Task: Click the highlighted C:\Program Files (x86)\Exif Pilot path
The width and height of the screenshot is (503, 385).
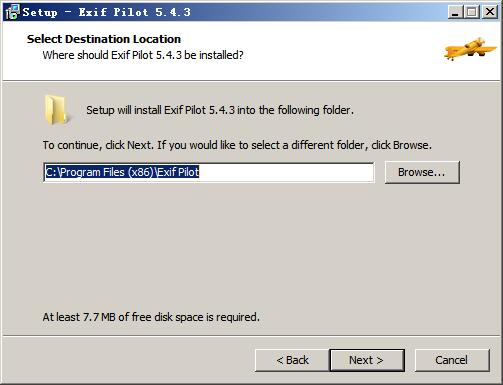Action: tap(122, 172)
